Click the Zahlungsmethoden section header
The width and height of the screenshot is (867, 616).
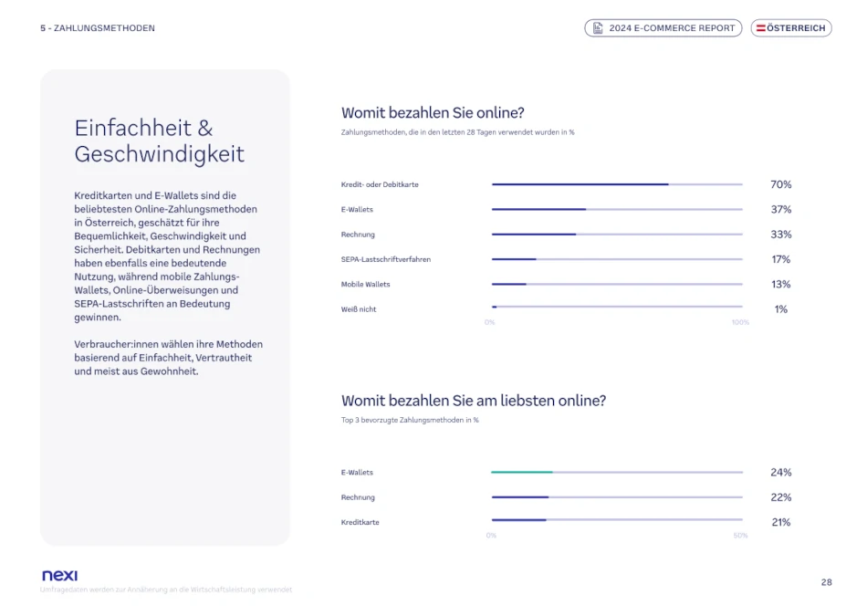click(98, 28)
